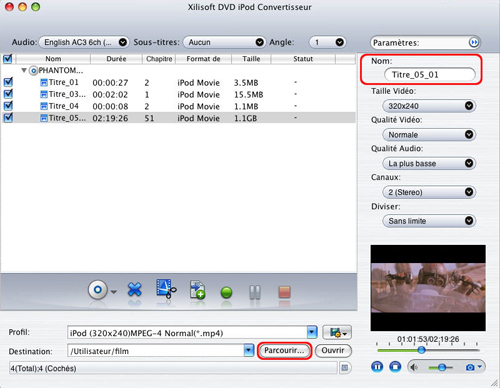Start conversion with the green button
500x388 pixels.
[x=226, y=292]
